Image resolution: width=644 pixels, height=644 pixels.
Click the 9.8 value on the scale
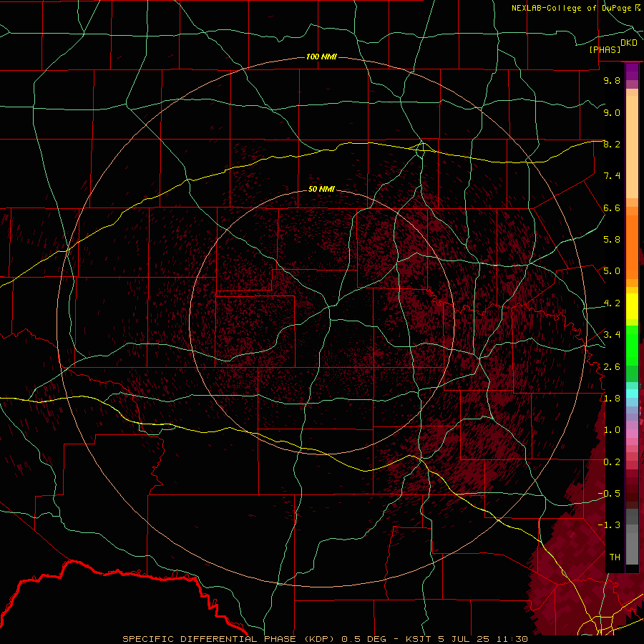point(612,80)
